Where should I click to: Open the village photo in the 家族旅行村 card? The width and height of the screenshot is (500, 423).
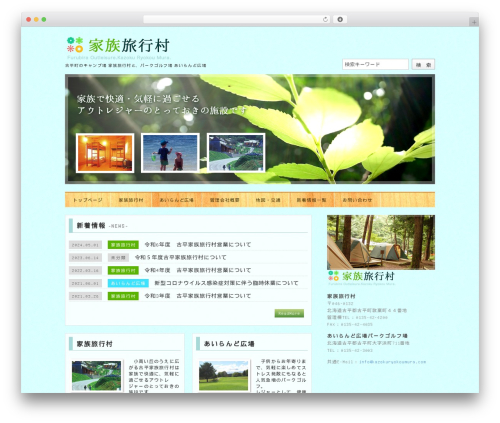coord(96,376)
